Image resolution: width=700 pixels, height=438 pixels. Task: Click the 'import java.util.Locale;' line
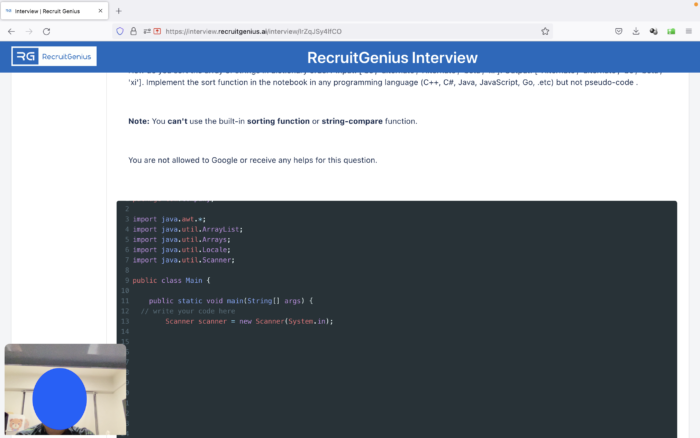pos(181,250)
